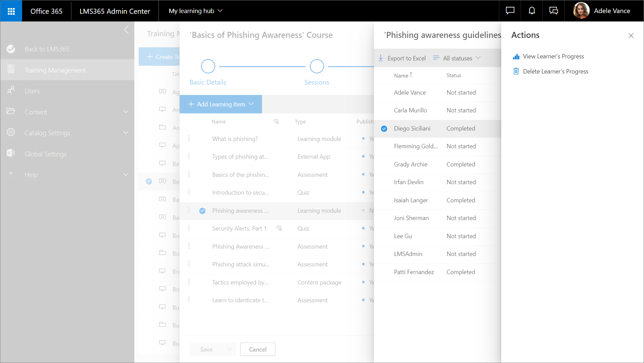
Task: Expand the Content menu chevron
Action: [x=126, y=112]
